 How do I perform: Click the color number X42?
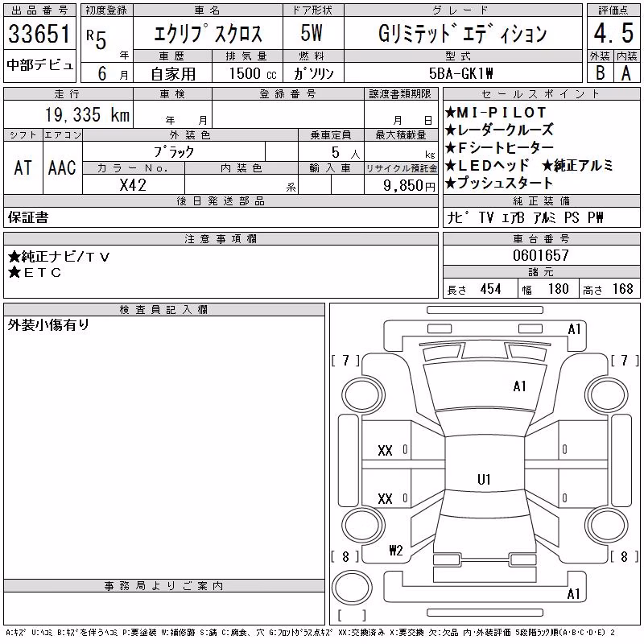133,185
